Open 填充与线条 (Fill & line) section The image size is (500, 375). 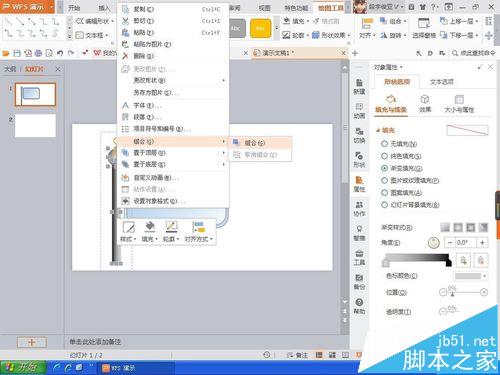(x=391, y=103)
